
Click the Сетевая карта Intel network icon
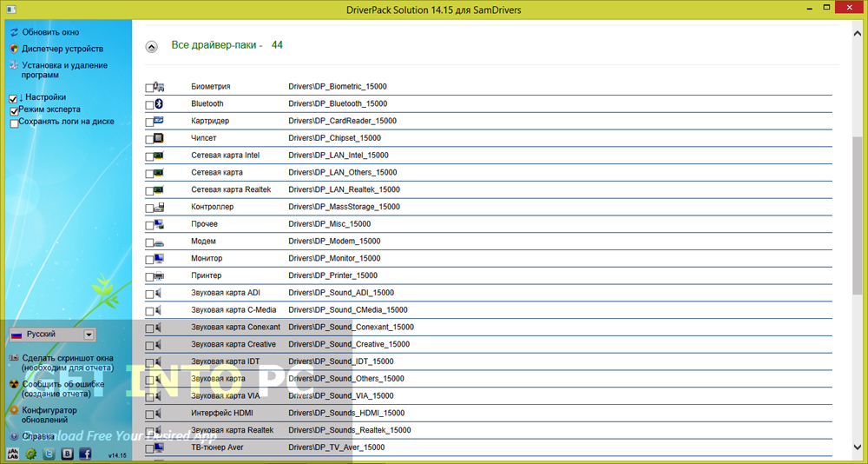pyautogui.click(x=159, y=156)
